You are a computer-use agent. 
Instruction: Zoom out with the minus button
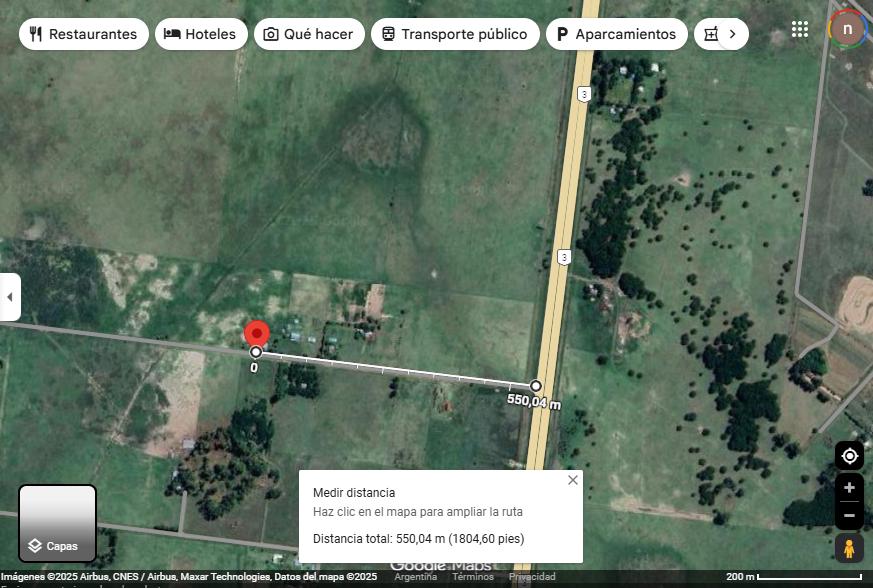850,516
